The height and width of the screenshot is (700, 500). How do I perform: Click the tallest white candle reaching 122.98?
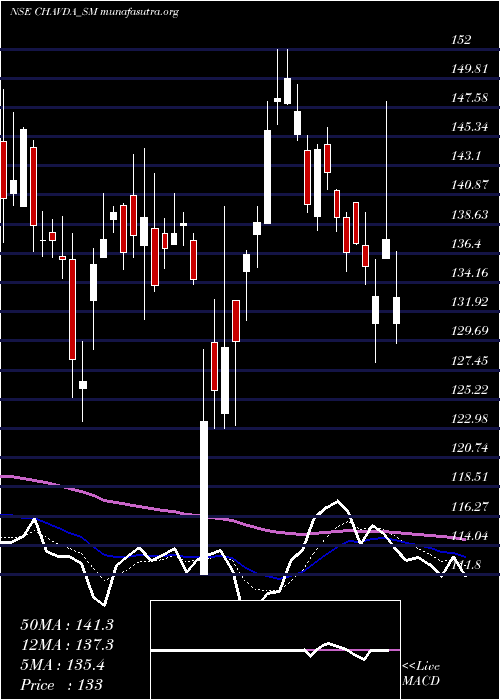tap(204, 498)
